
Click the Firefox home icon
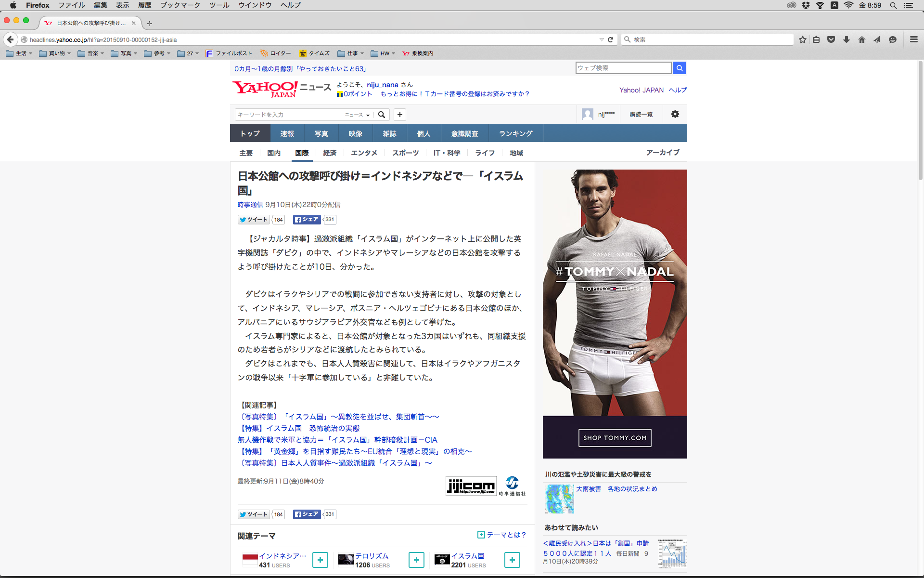[861, 39]
